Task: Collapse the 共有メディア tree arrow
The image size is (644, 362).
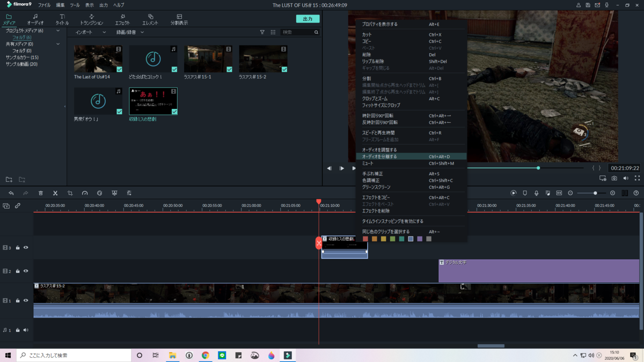Action: pyautogui.click(x=58, y=44)
